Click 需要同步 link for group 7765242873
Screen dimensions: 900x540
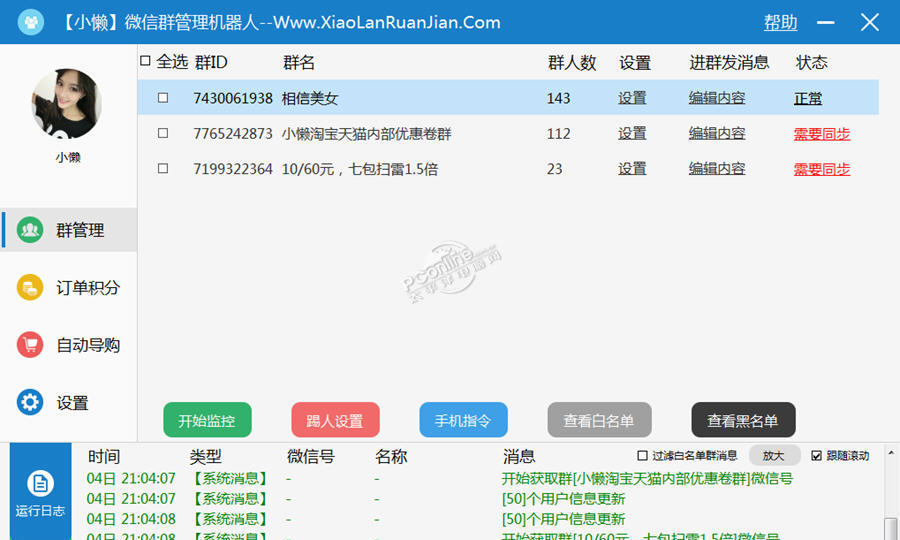(821, 134)
